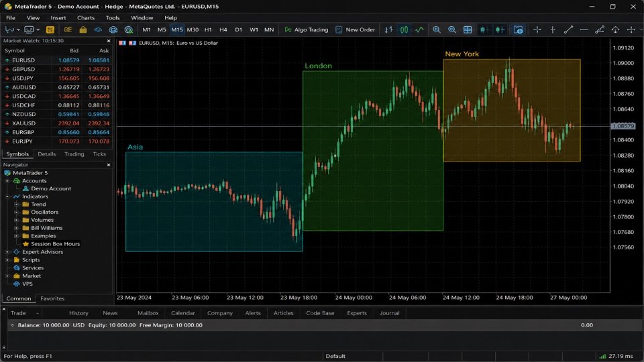Toggle Algo Trading on
644x362 pixels.
[307, 29]
